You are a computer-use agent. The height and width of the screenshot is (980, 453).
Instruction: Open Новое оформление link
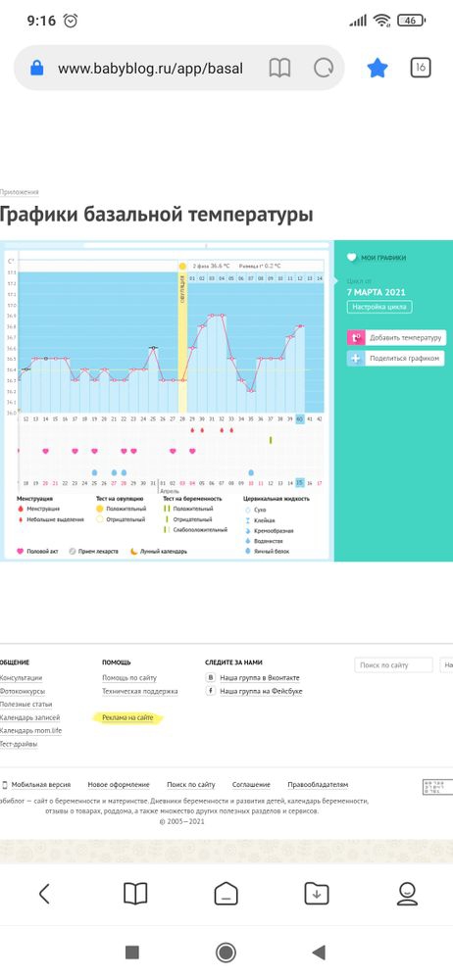(119, 784)
